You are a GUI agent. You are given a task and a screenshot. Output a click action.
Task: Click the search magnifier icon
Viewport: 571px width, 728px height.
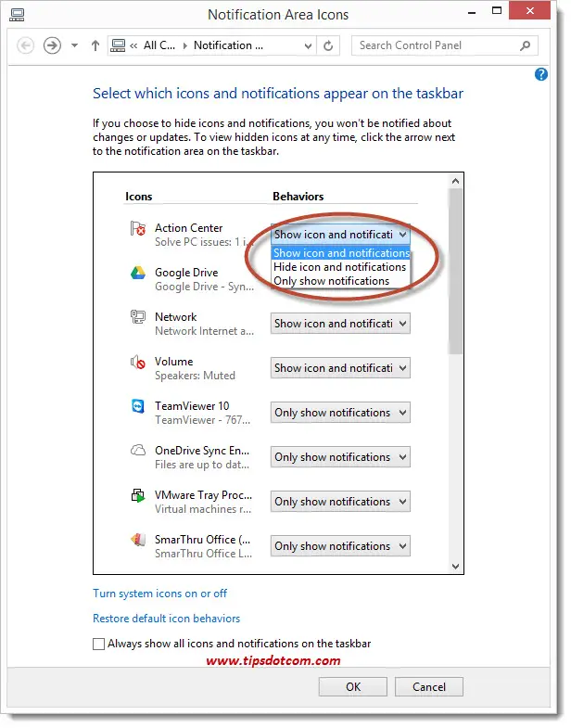pyautogui.click(x=525, y=45)
